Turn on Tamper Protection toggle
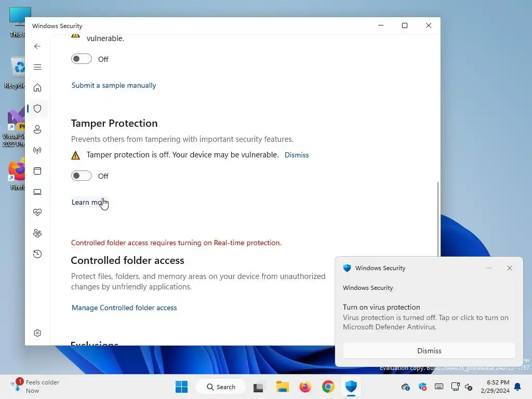The height and width of the screenshot is (399, 532). [82, 176]
